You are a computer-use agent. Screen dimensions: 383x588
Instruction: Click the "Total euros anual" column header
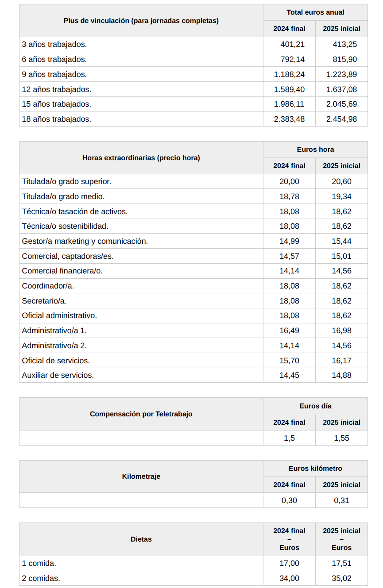tap(315, 12)
